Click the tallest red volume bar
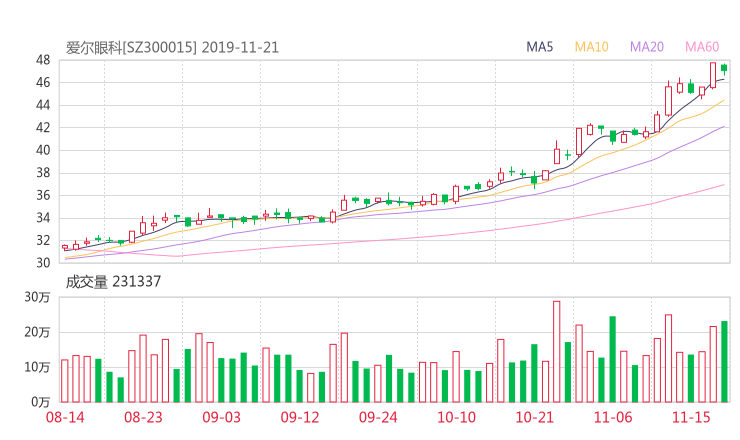Image resolution: width=740 pixels, height=440 pixels. point(557,352)
